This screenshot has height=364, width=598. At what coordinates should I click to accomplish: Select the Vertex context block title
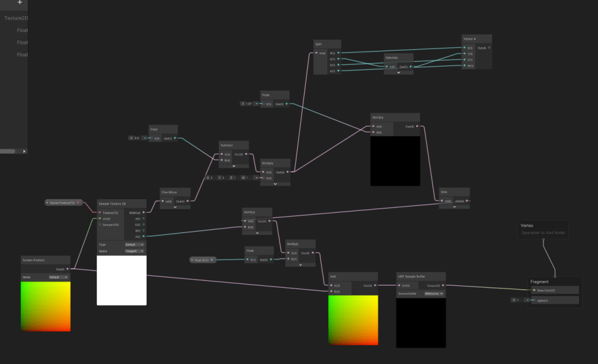[x=528, y=225]
